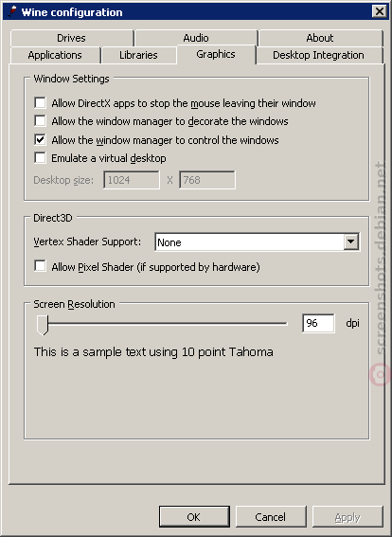Viewport: 392px width, 537px height.
Task: Switch to the Drives tab
Action: pos(72,38)
